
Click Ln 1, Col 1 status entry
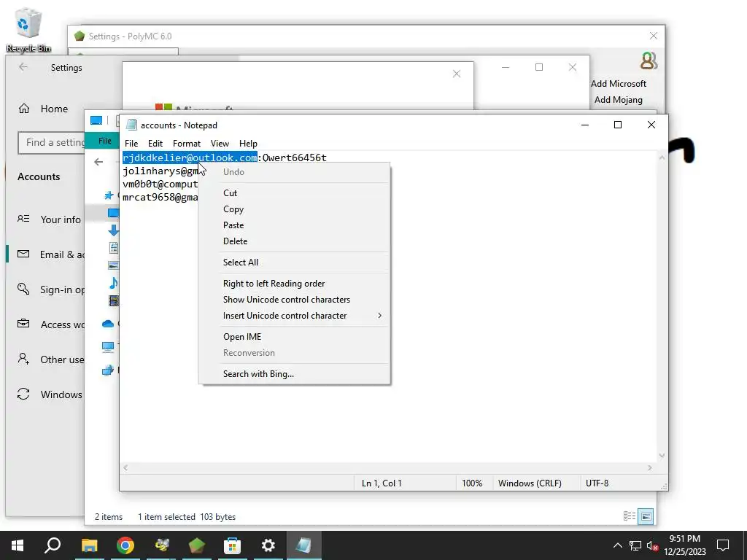[x=382, y=483]
